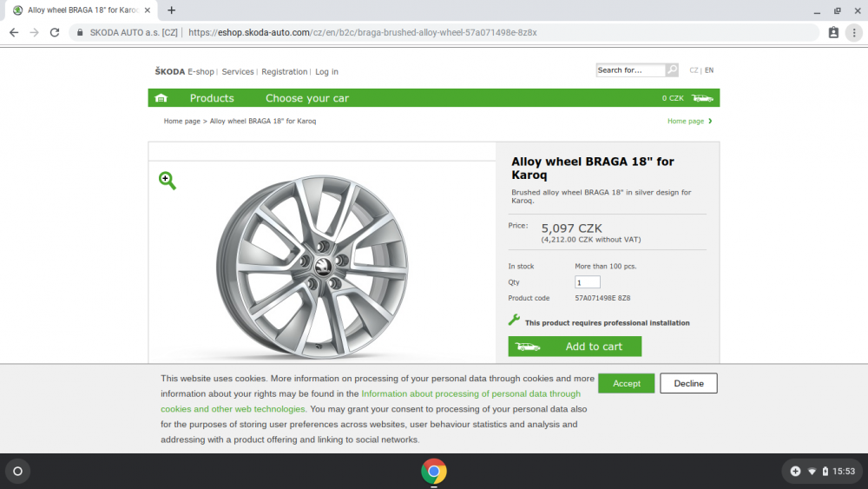Screen dimensions: 868x489
Task: Click the Qty quantity field
Action: tap(587, 282)
